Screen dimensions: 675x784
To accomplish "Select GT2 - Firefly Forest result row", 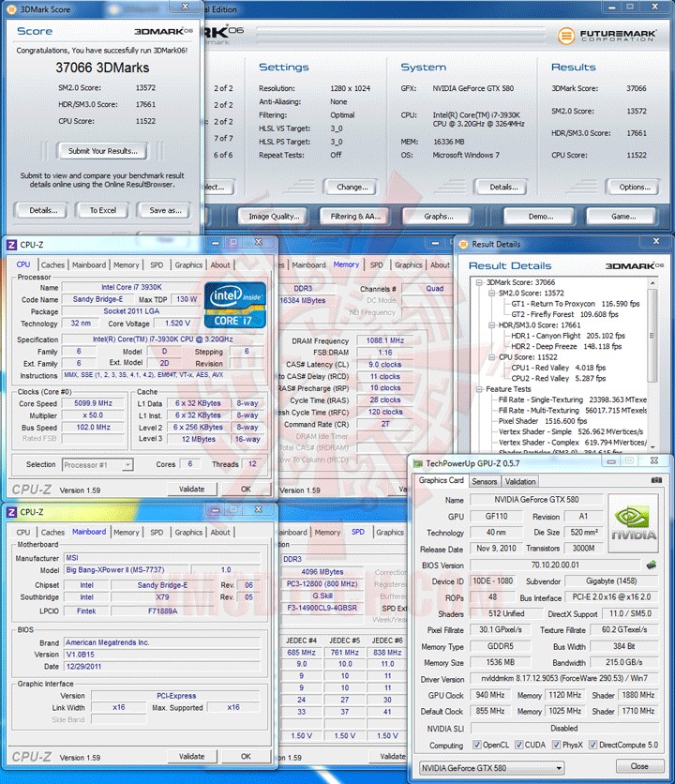I will (564, 314).
